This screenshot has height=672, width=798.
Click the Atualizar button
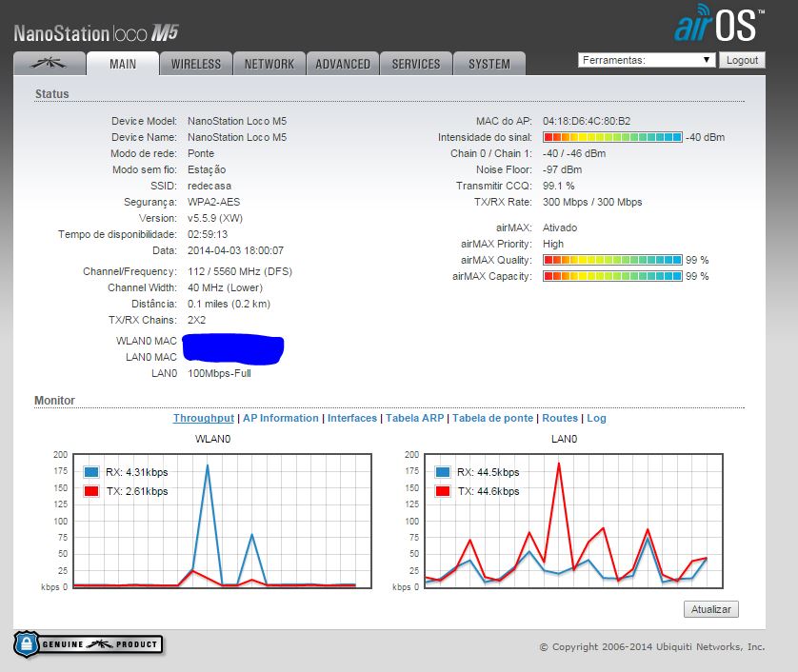tap(711, 609)
